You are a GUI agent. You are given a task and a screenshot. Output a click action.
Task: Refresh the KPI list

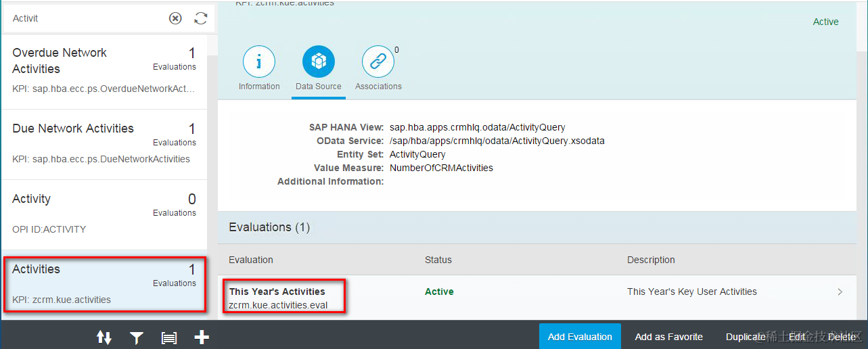[201, 18]
